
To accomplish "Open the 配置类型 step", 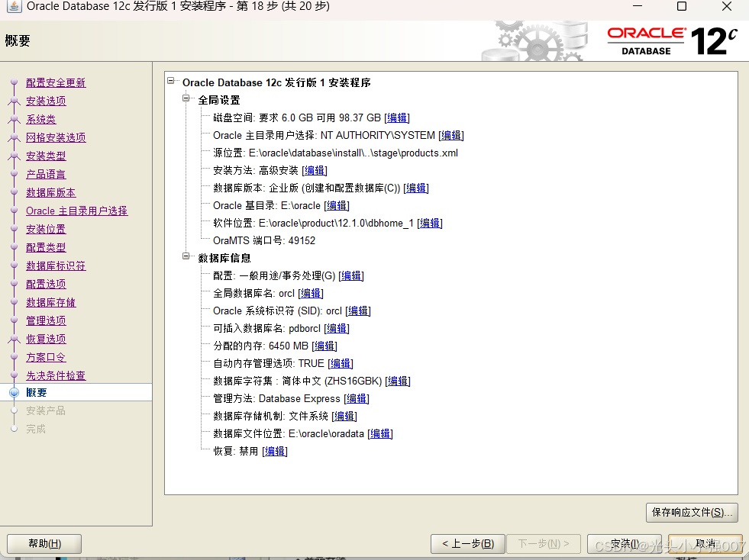I will [46, 247].
